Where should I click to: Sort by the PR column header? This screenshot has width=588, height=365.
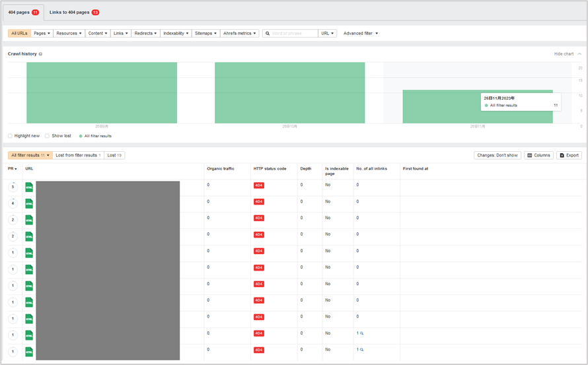click(13, 168)
